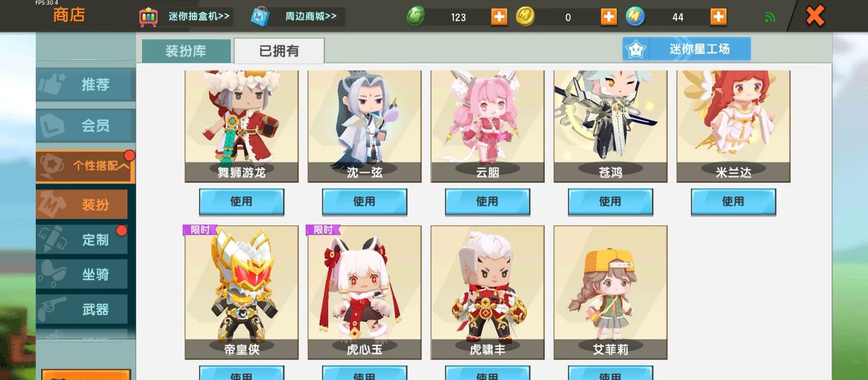Use the 米兰达 costume
This screenshot has width=868, height=380.
(733, 202)
